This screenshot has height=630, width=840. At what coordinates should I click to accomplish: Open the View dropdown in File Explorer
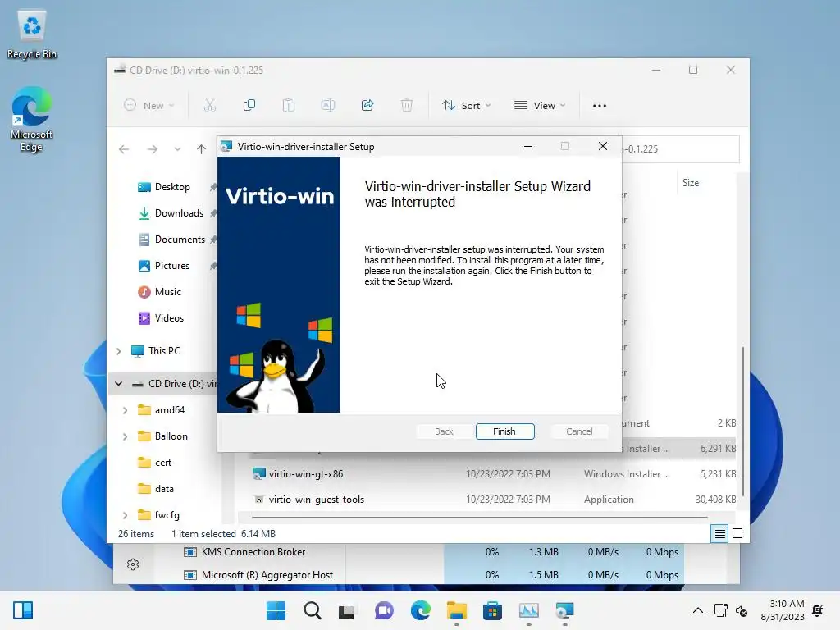click(x=540, y=106)
